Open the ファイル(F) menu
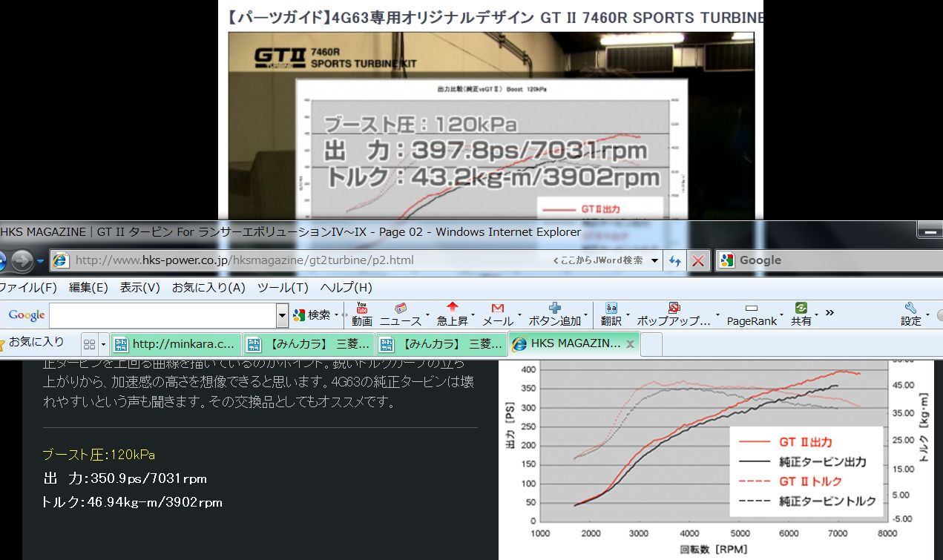Image resolution: width=943 pixels, height=560 pixels. 28,288
